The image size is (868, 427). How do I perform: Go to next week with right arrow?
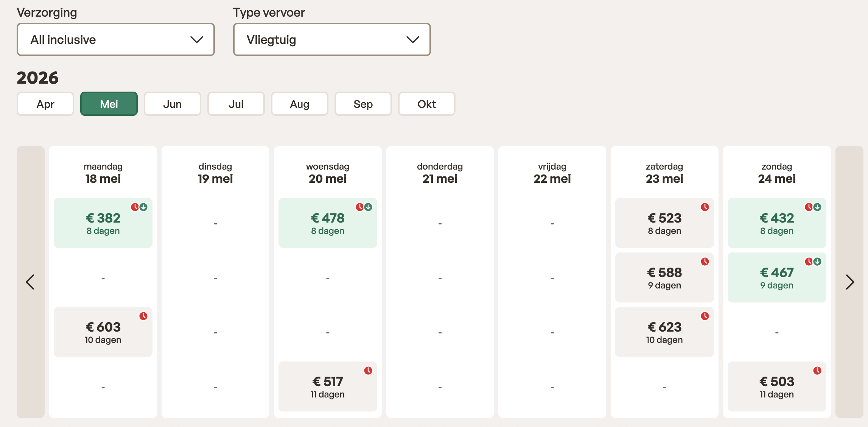(849, 282)
